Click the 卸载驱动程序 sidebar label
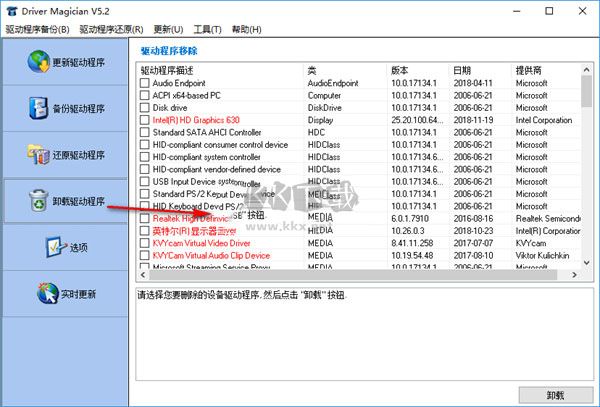Screen dimensions: 600x407 78,201
